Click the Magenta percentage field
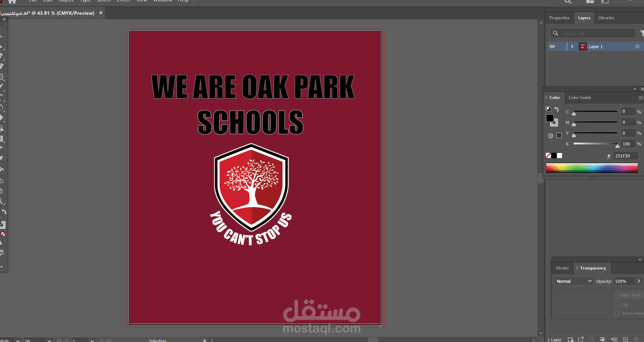Image resolution: width=644 pixels, height=342 pixels. (628, 122)
